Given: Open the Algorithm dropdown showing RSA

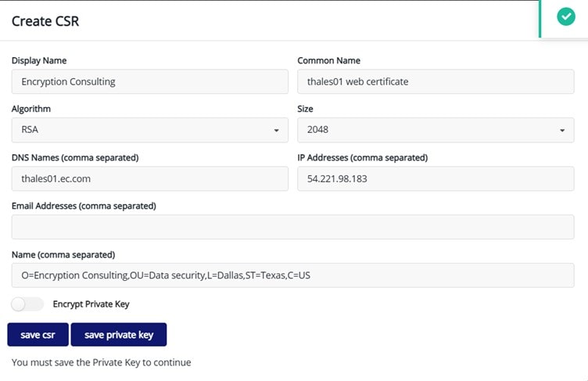Looking at the screenshot, I should 150,130.
